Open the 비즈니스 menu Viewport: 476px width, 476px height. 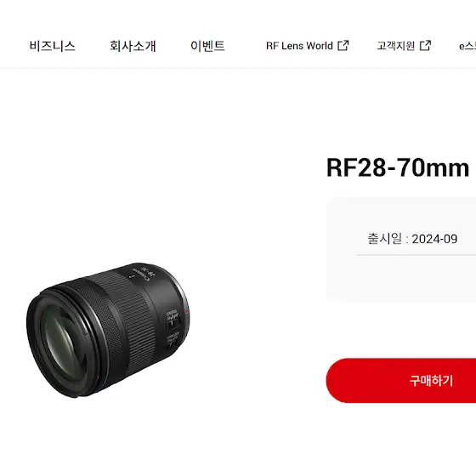(52, 46)
